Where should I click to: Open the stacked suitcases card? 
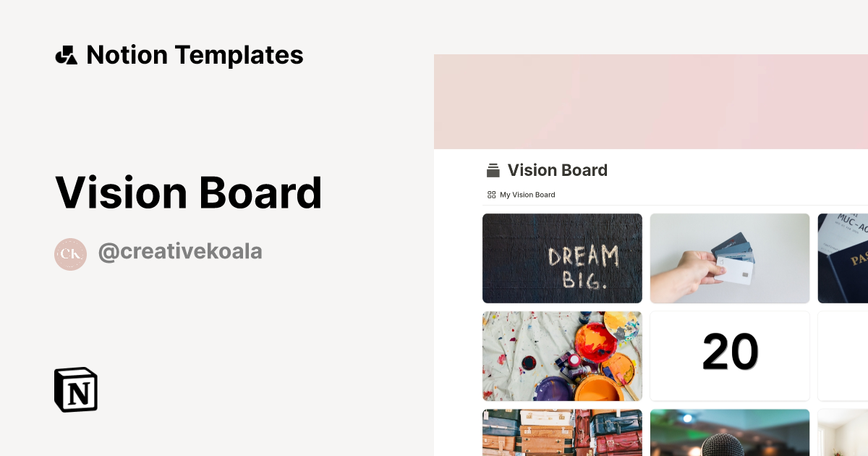tap(562, 433)
